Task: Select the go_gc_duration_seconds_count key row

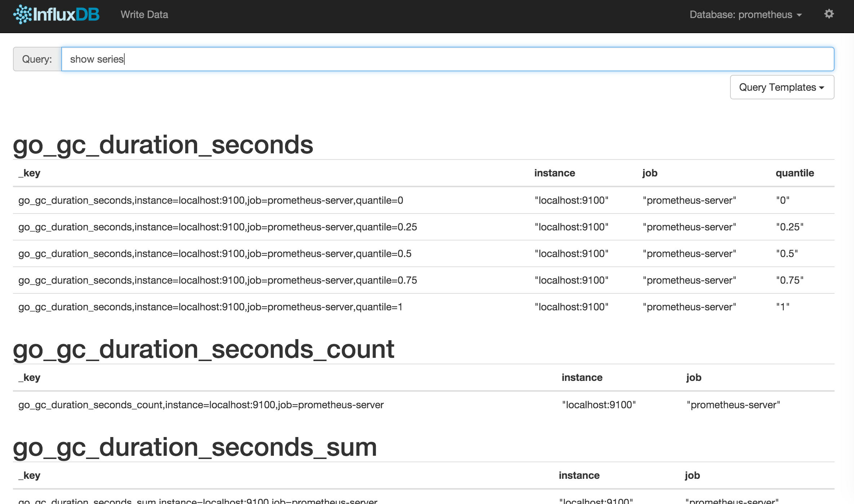Action: (201, 405)
